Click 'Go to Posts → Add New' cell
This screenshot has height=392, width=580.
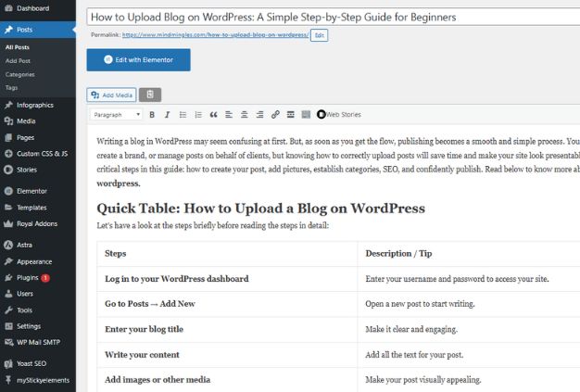(227, 304)
